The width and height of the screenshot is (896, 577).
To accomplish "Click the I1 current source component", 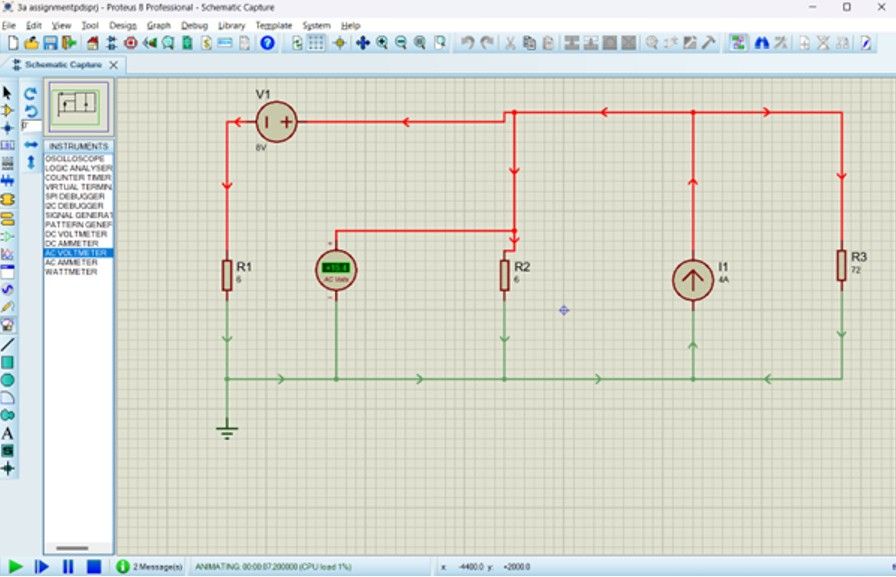I will (693, 280).
